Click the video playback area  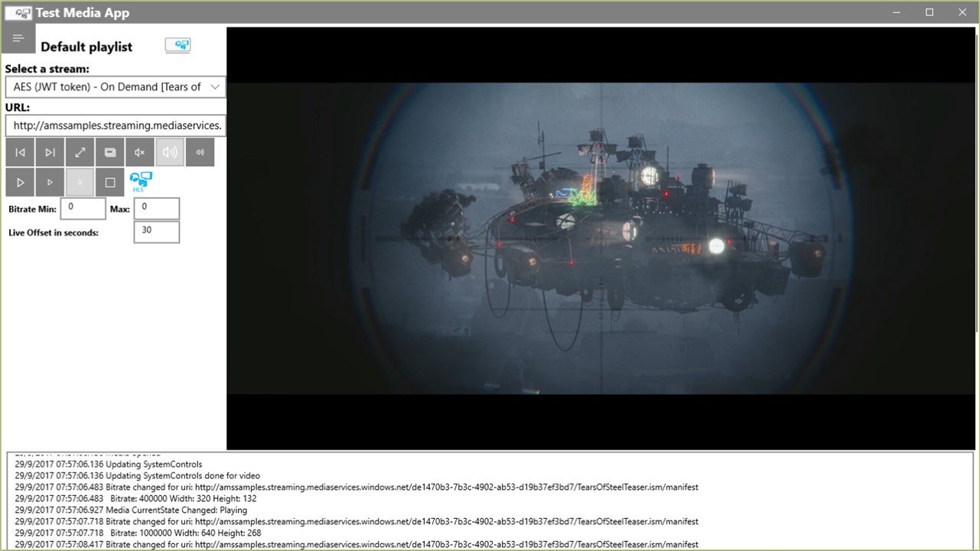coord(601,238)
